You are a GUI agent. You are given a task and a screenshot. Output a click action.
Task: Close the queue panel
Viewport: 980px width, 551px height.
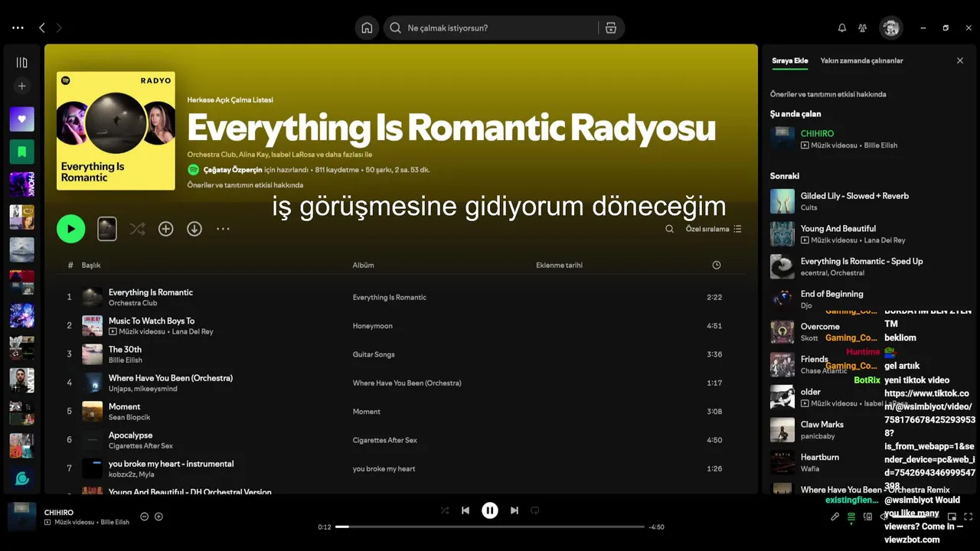[960, 60]
